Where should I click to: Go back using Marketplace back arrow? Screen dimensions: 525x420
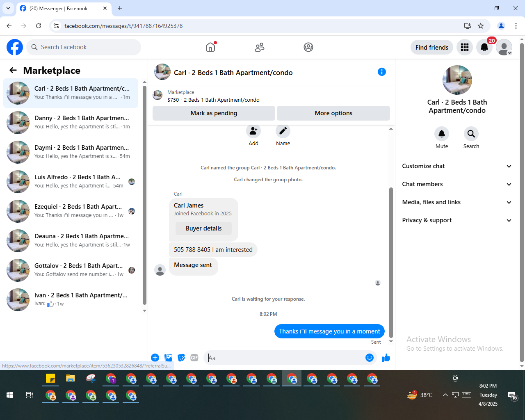(x=13, y=70)
